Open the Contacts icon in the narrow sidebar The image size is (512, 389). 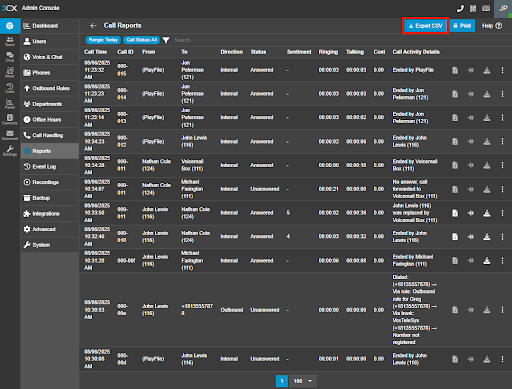pyautogui.click(x=10, y=119)
